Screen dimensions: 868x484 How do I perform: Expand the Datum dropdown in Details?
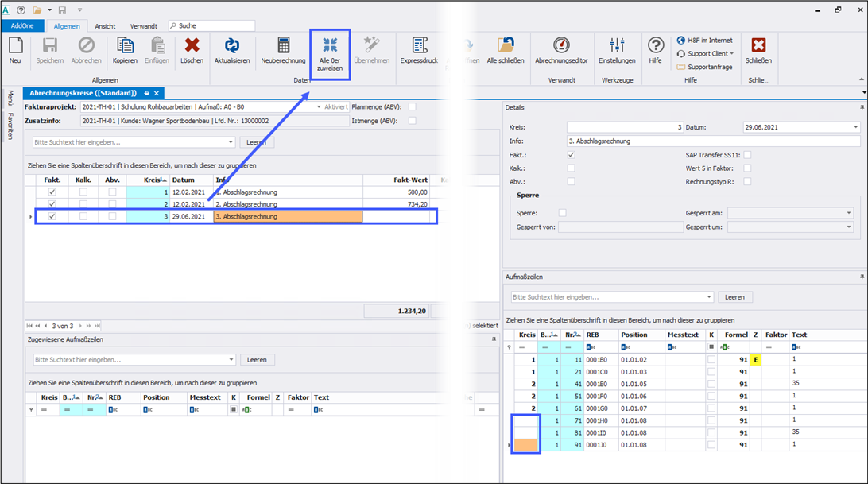854,127
